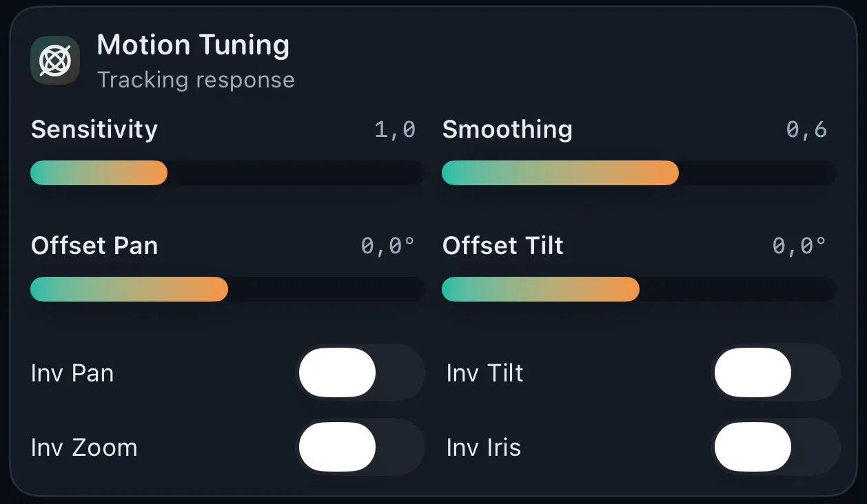Click the Motion Tuning gimbal icon

click(54, 60)
